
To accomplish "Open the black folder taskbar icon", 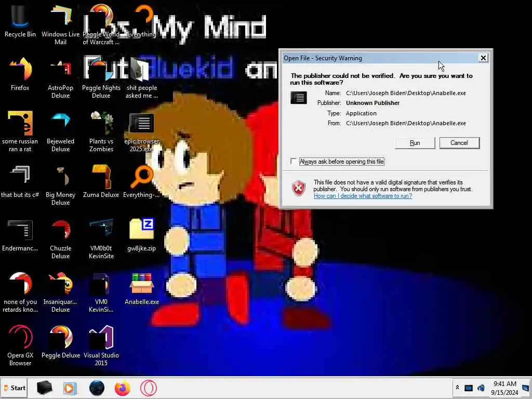I will 44,388.
